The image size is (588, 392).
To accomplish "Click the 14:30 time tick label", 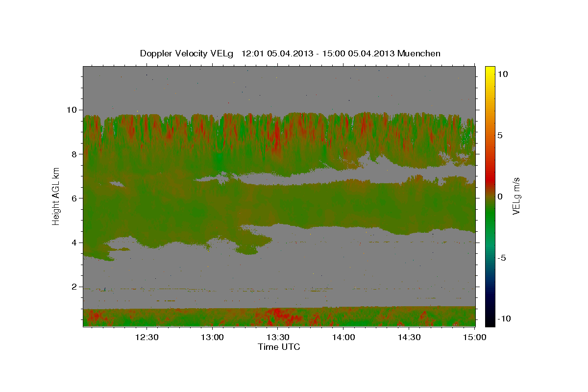I will 409,338.
